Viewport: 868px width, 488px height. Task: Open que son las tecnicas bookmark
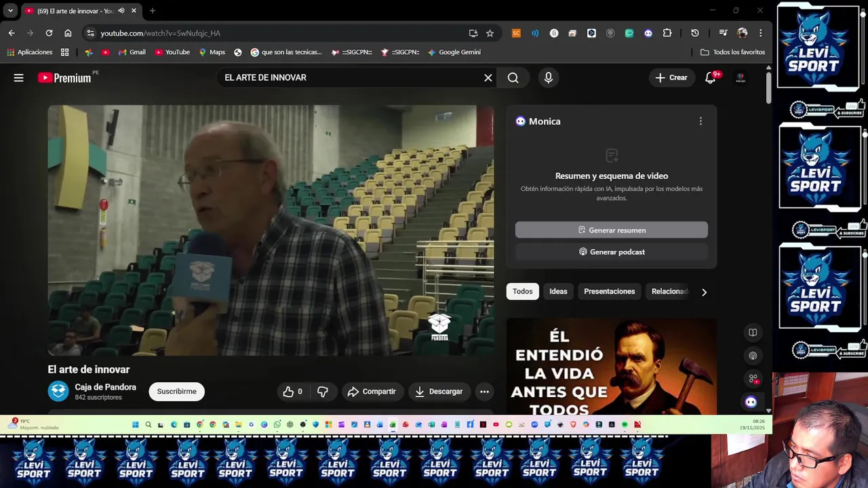pyautogui.click(x=286, y=52)
